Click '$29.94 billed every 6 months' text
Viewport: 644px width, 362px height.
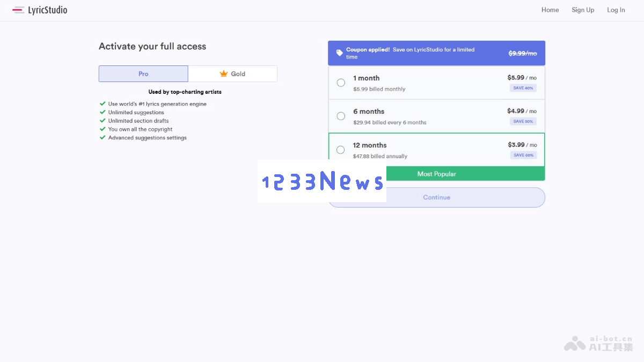(x=390, y=122)
